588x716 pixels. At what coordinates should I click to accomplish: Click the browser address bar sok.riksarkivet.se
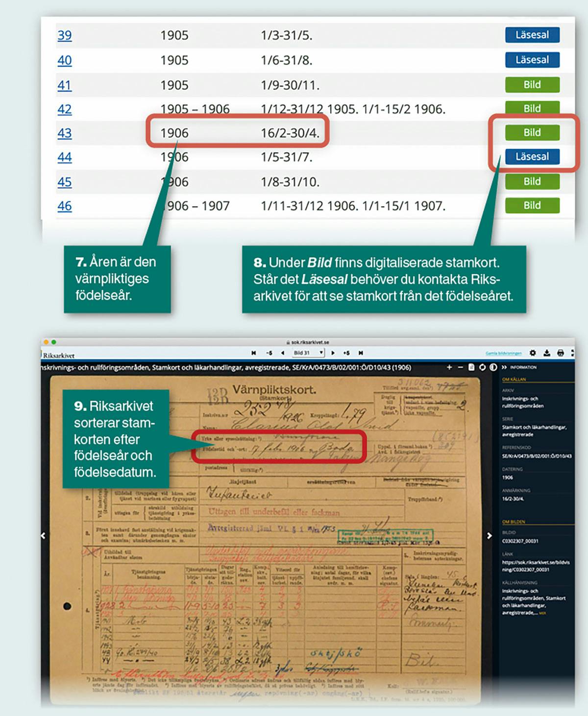pos(307,342)
